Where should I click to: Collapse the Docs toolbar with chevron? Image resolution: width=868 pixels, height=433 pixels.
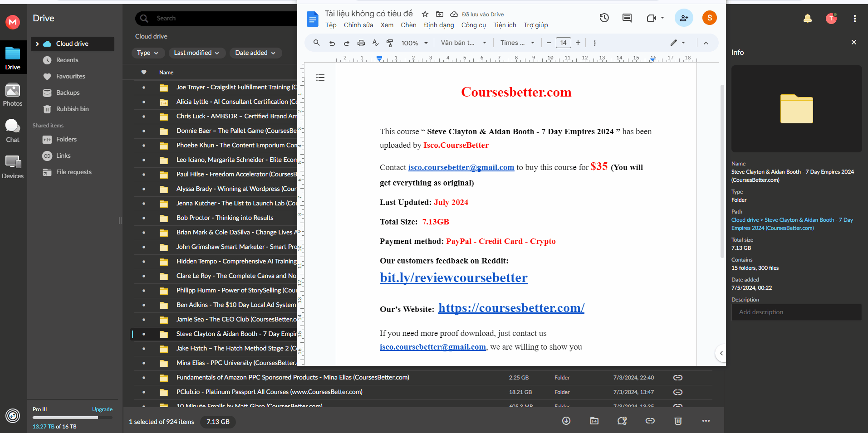[706, 43]
